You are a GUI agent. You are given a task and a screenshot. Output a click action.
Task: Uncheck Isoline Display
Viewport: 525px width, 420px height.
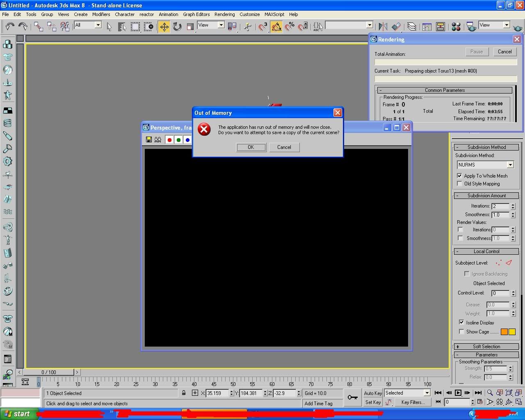pyautogui.click(x=461, y=322)
